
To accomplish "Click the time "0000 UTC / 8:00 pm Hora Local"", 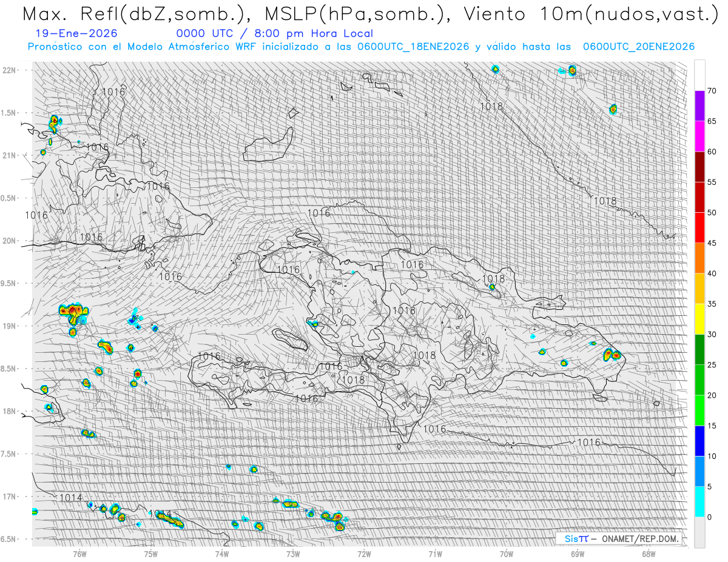I will pos(275,33).
